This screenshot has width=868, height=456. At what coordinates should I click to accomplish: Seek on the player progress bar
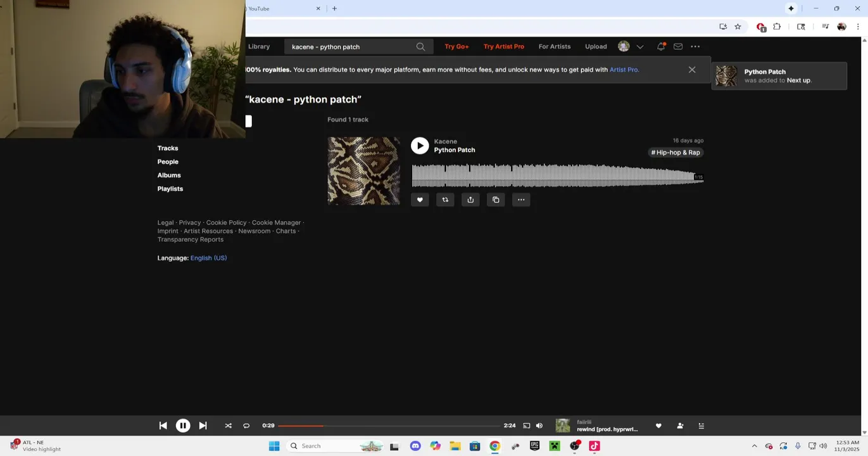[x=389, y=426]
